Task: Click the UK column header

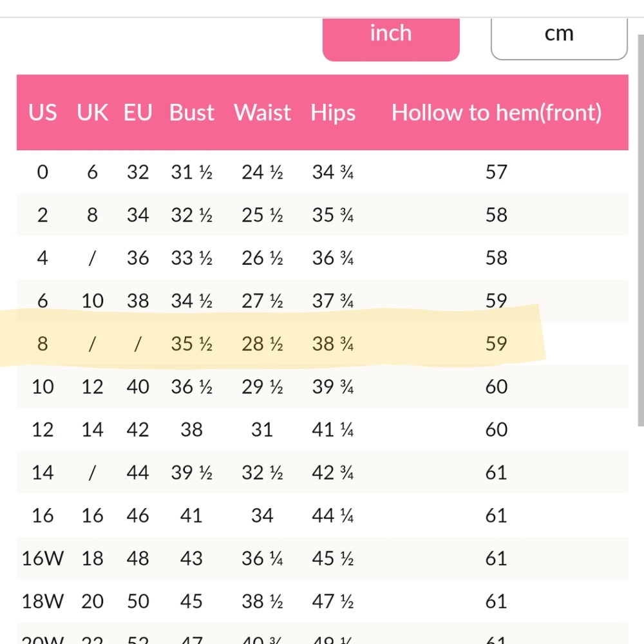Action: 93,113
